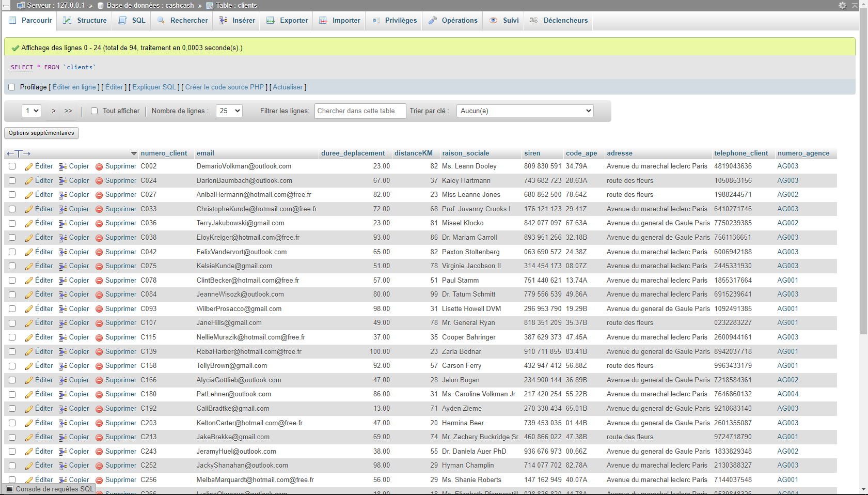Switch to the Structure tab

click(x=85, y=20)
